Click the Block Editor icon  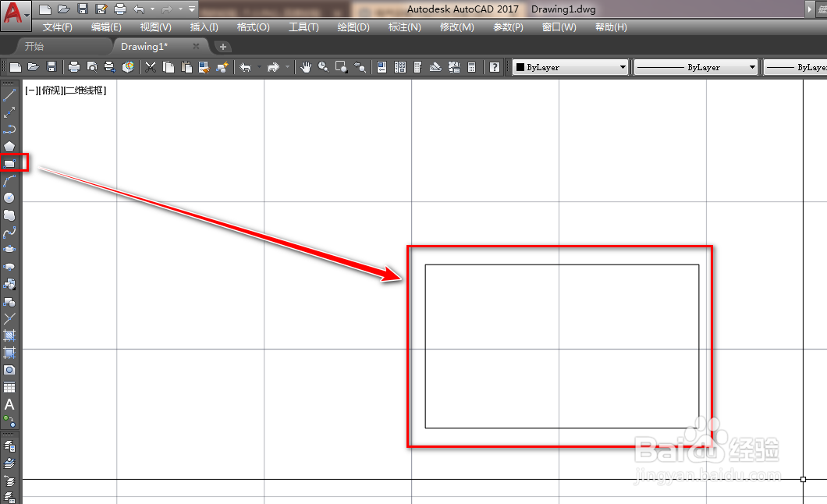(x=222, y=67)
